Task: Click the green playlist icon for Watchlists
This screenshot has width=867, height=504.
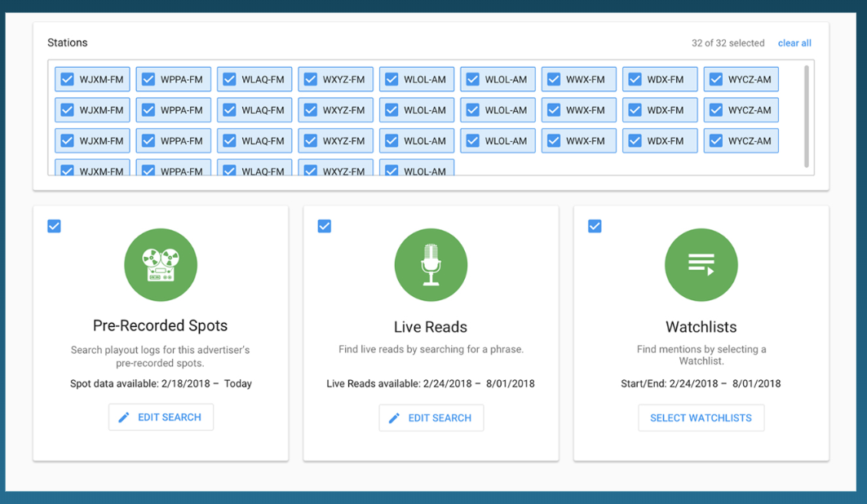Action: [701, 264]
